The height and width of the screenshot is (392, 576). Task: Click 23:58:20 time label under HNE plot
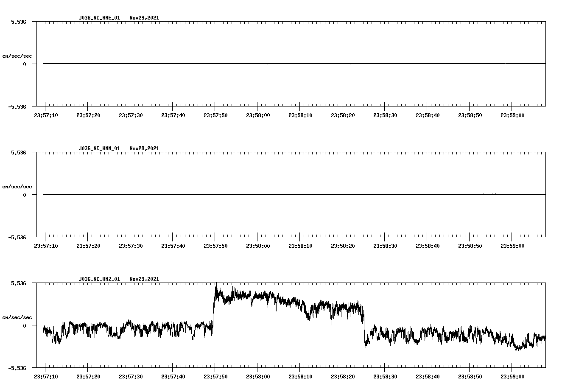343,115
